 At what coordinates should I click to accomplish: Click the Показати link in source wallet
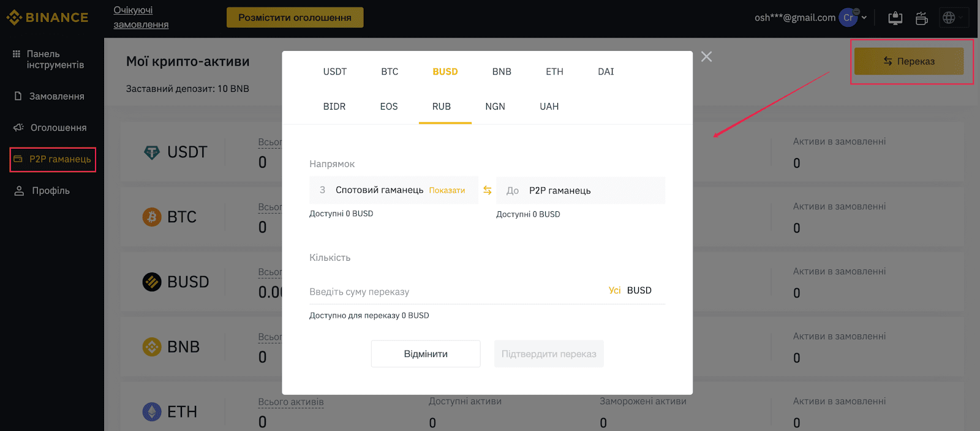[447, 190]
